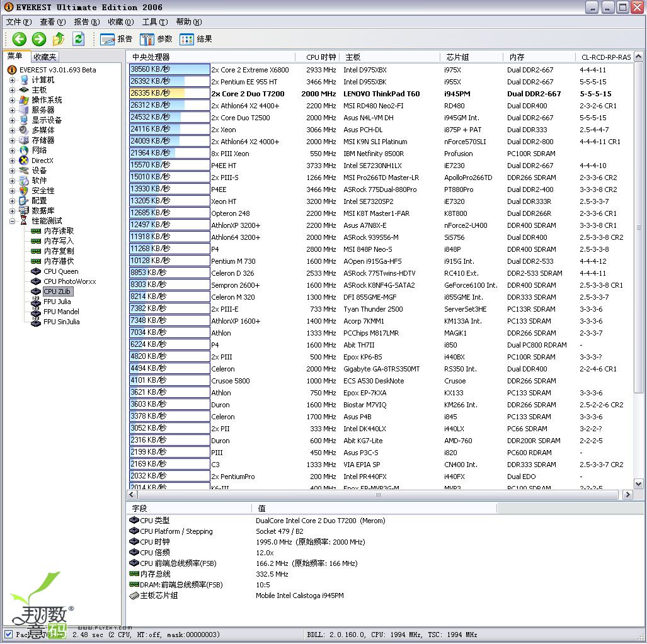
Task: Click the green Back arrow button
Action: click(x=19, y=39)
